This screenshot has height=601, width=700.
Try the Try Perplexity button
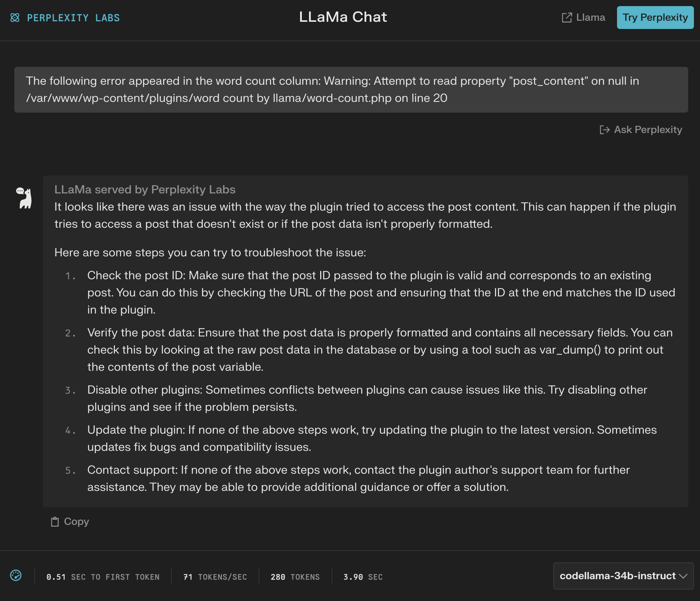(655, 17)
